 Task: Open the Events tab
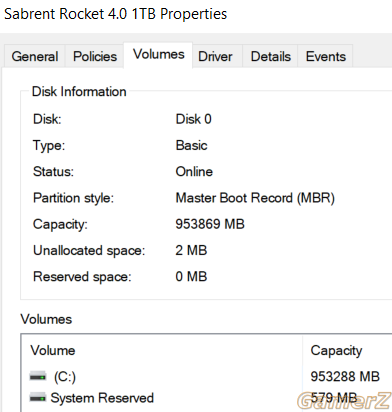(326, 56)
